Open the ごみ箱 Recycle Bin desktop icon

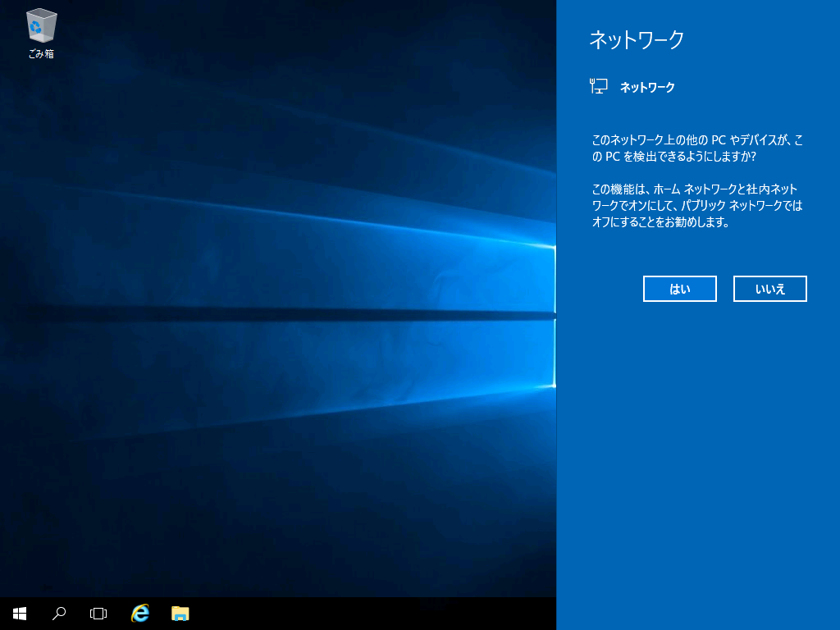(41, 26)
